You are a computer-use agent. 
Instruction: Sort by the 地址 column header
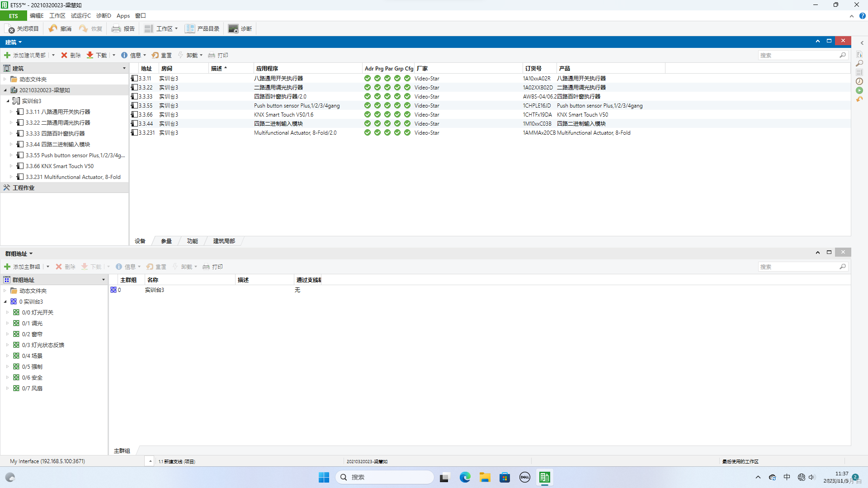[146, 68]
